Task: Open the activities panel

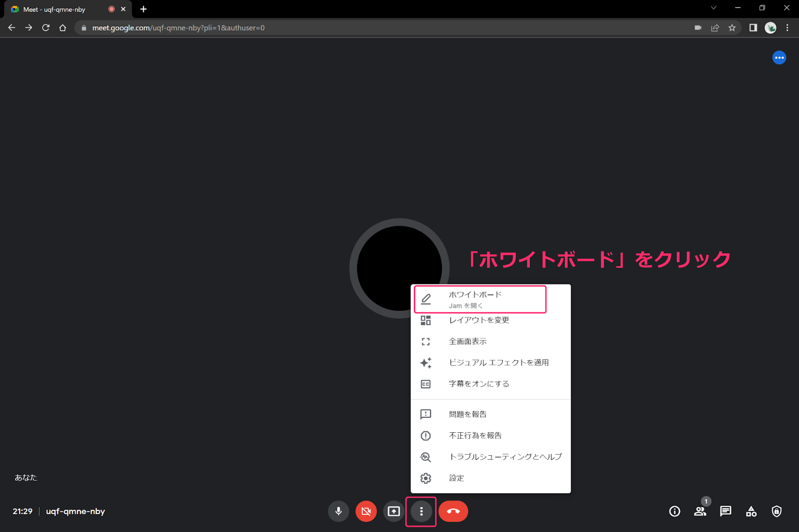Action: click(x=751, y=511)
